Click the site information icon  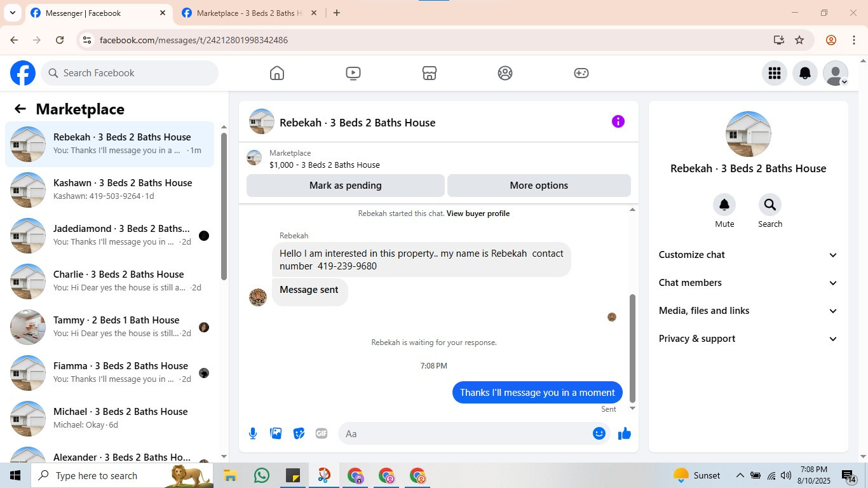(87, 40)
